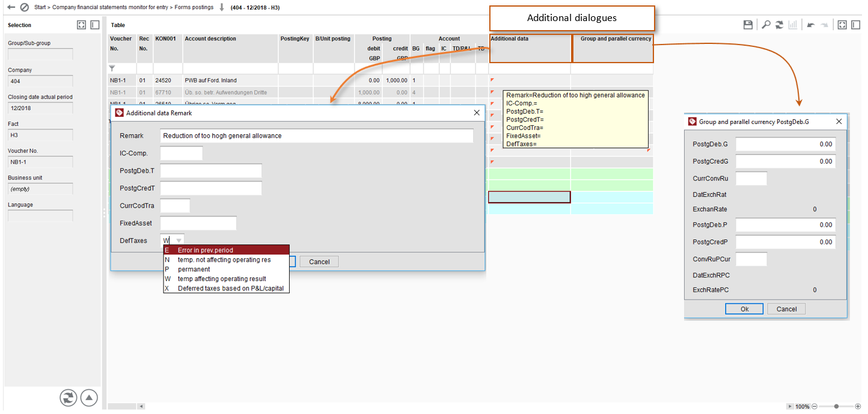
Task: Click the Voucher No. field showing NB1-1
Action: point(40,162)
